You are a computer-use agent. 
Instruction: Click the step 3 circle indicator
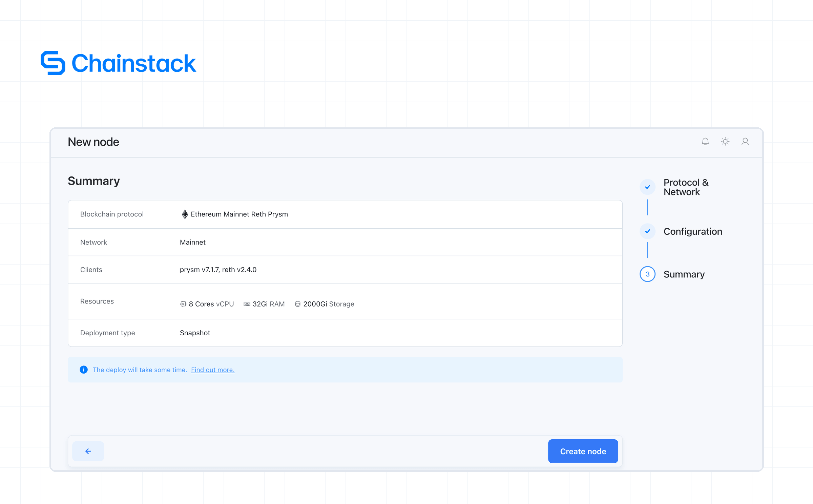coord(647,274)
